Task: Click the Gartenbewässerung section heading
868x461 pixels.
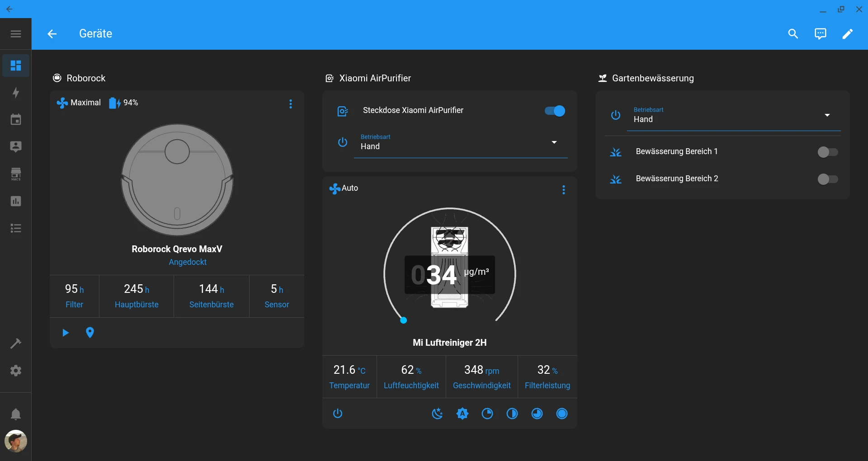Action: pyautogui.click(x=653, y=78)
